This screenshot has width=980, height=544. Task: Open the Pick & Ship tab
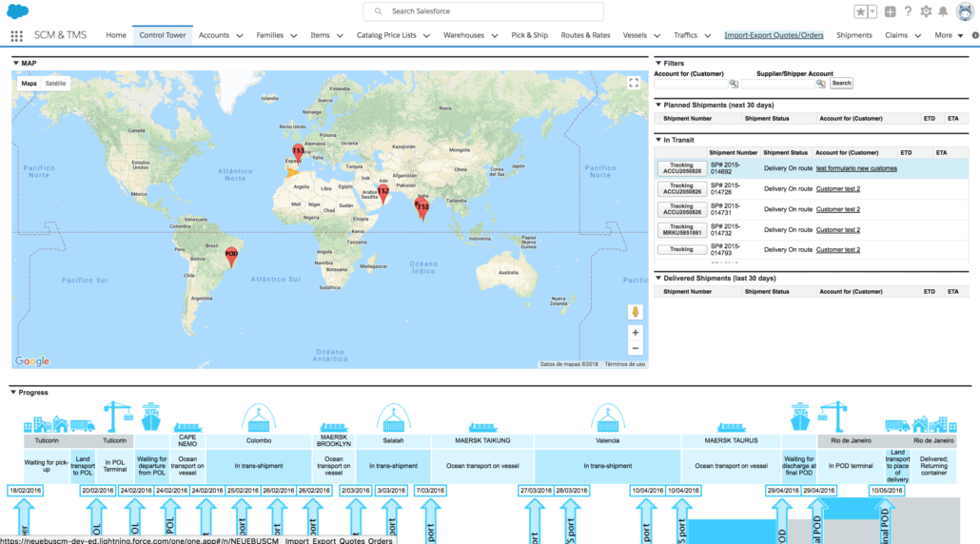pyautogui.click(x=529, y=35)
